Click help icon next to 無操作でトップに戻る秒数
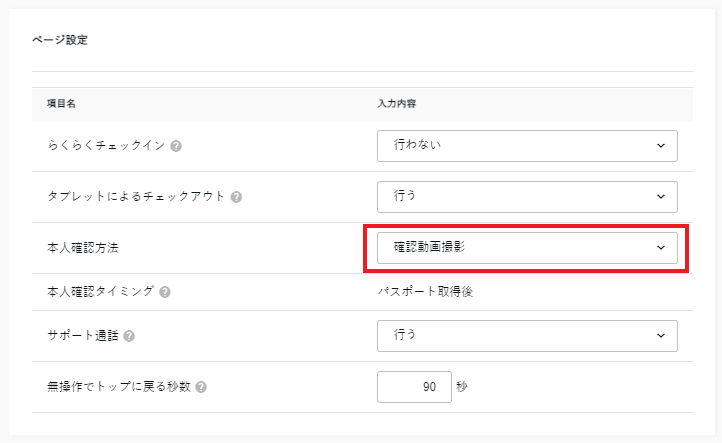The width and height of the screenshot is (722, 443). [202, 387]
